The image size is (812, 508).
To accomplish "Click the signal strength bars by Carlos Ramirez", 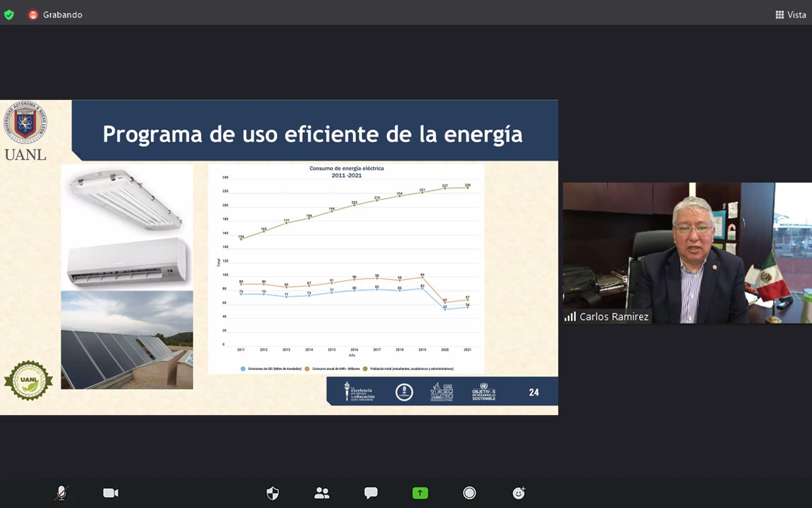I will pos(570,317).
